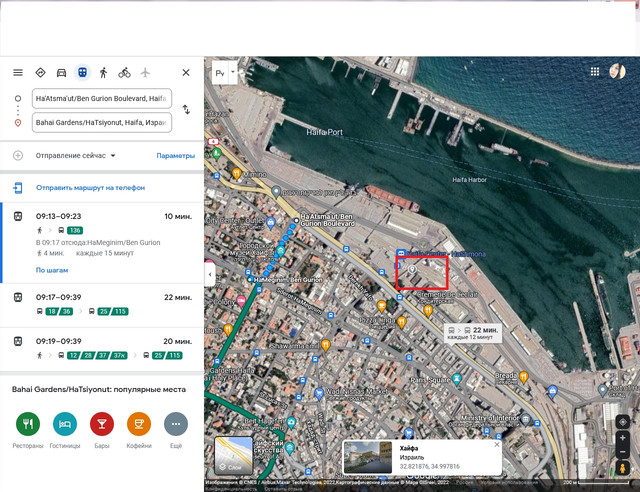The height and width of the screenshot is (492, 640).
Task: Open language dropdown arrow next to Ру
Action: [233, 72]
